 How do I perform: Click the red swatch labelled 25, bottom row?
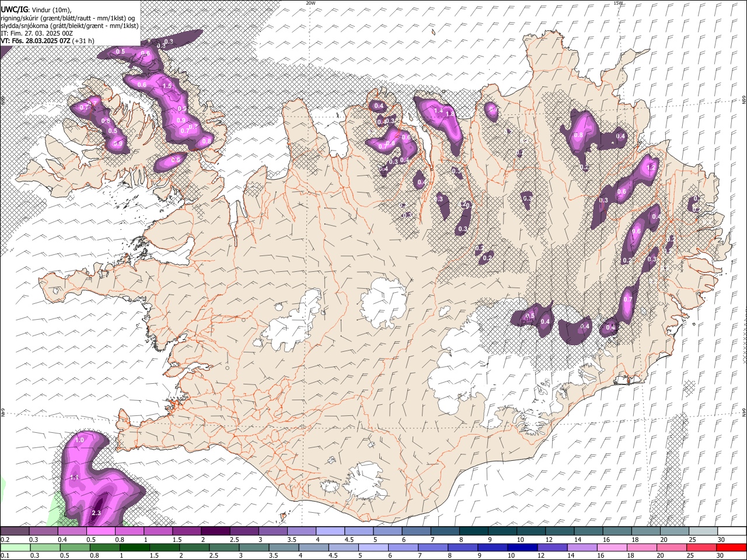point(701,547)
